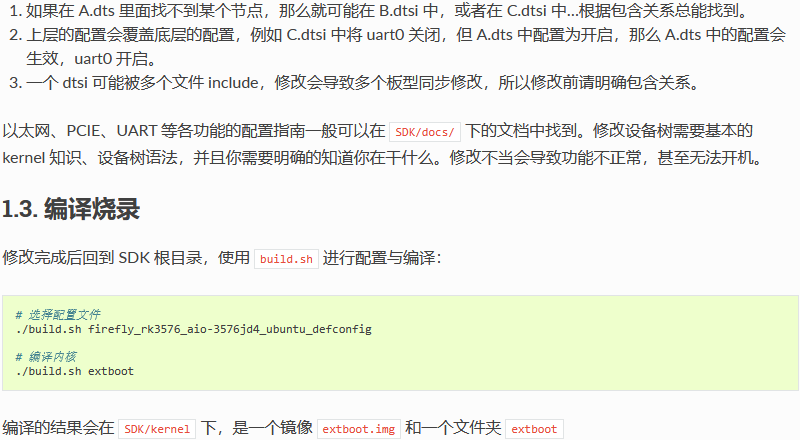800x440 pixels.
Task: Click the build.sh inline code label
Action: coord(286,259)
